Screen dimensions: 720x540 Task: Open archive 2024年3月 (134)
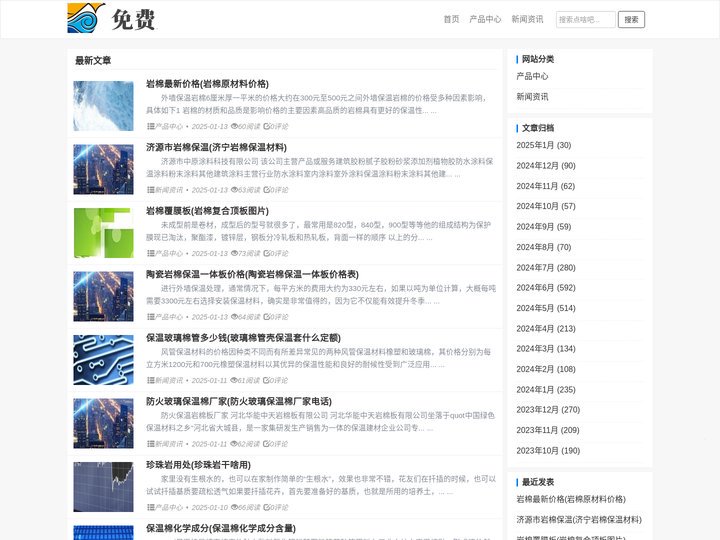tap(546, 349)
